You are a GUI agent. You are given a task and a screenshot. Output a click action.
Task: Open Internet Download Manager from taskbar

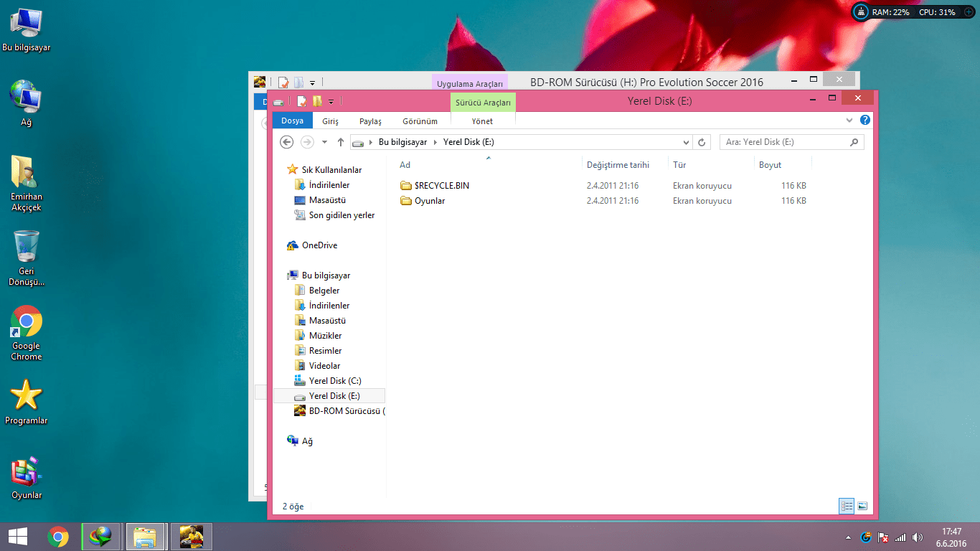coord(100,537)
